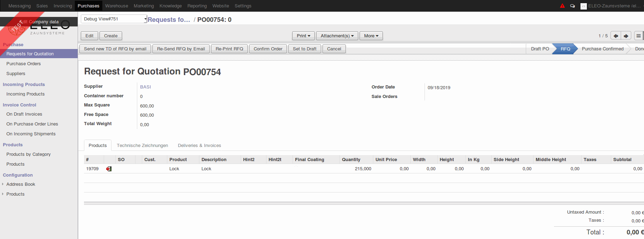Click Send new TD of RFQ by email
The width and height of the screenshot is (644, 239).
[115, 49]
